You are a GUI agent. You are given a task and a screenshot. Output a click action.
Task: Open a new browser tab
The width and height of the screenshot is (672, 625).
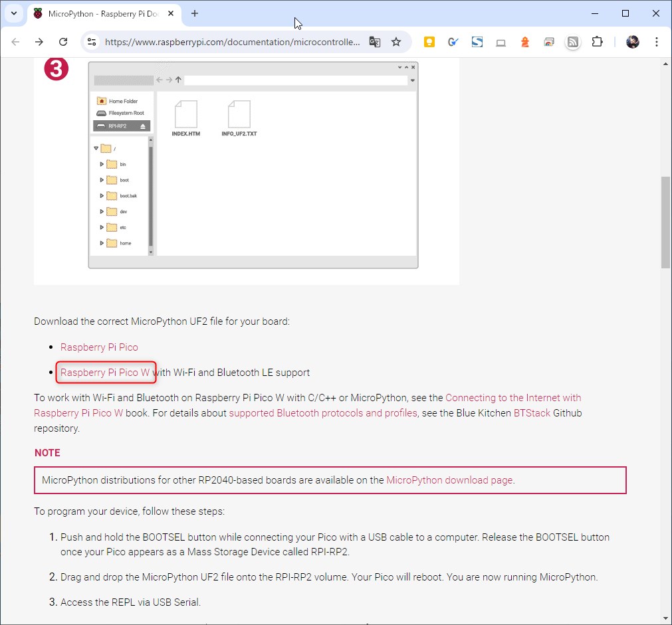[x=195, y=13]
